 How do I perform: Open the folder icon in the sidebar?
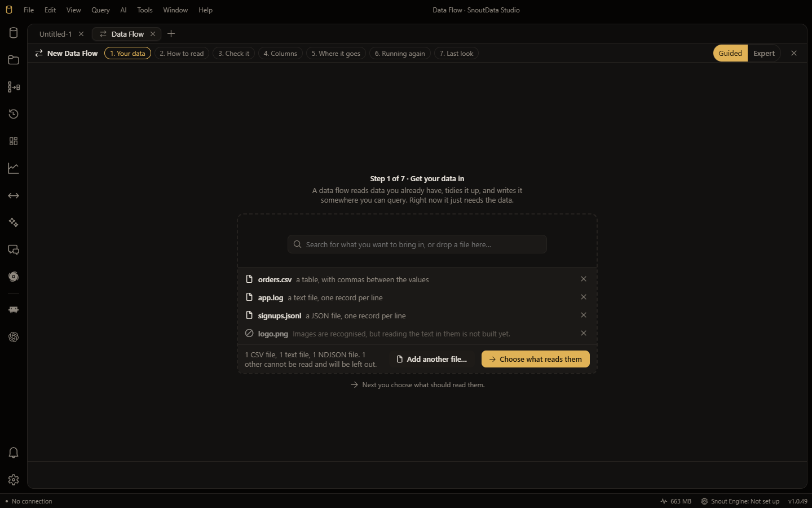[x=14, y=60]
